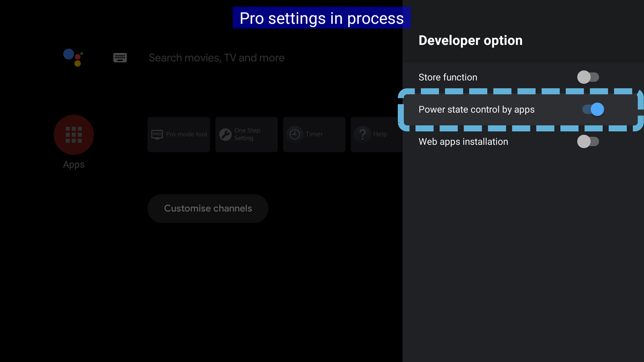Click the Search movies, TV and more field

point(217,58)
